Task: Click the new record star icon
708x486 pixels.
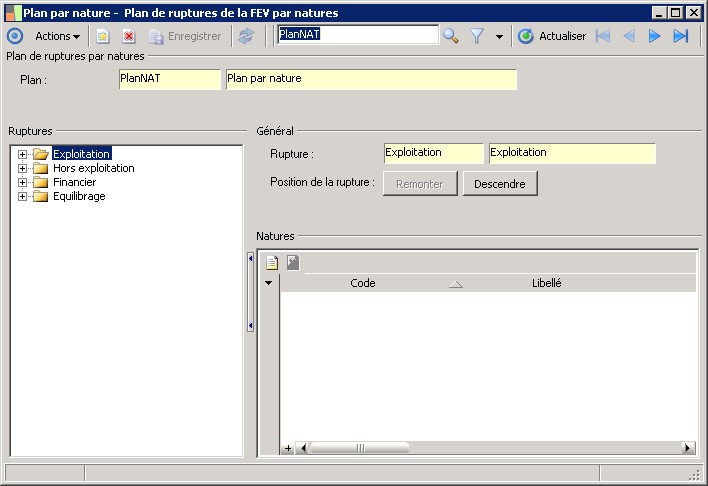Action: 103,36
